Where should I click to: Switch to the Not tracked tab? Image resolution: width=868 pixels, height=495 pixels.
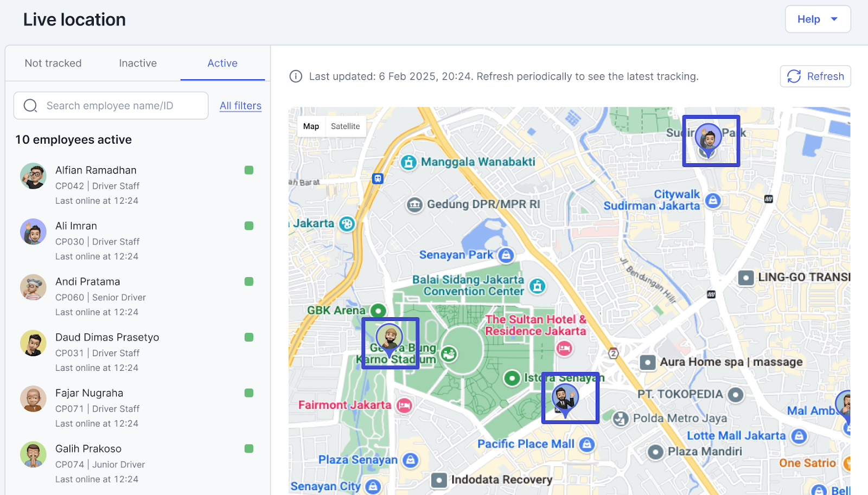(x=53, y=63)
